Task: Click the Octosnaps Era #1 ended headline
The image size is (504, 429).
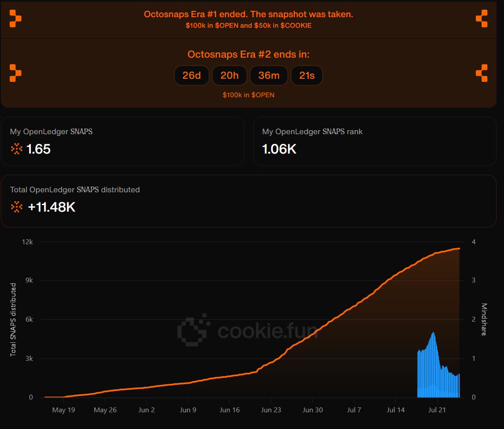Action: [248, 14]
